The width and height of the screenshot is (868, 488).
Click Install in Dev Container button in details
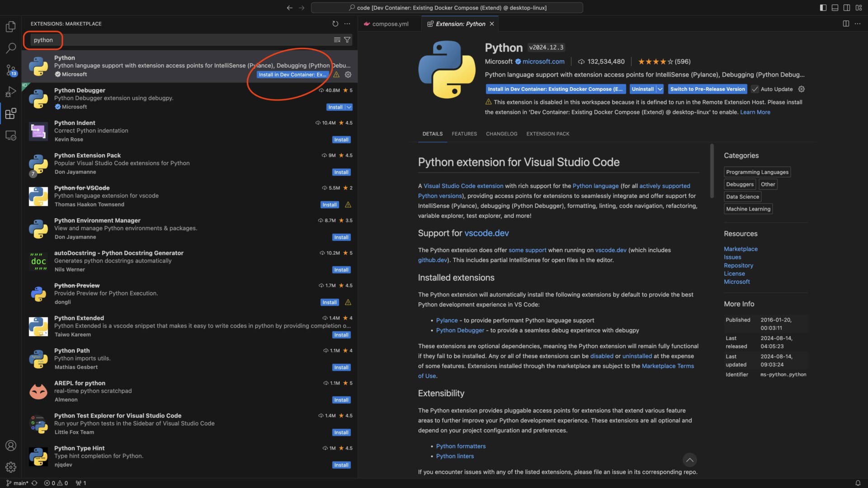[555, 89]
